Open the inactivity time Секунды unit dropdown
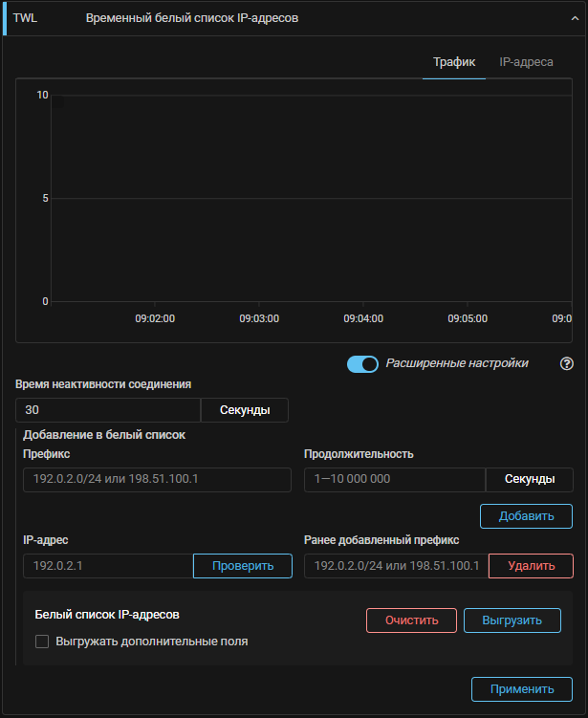This screenshot has height=718, width=588. [245, 410]
